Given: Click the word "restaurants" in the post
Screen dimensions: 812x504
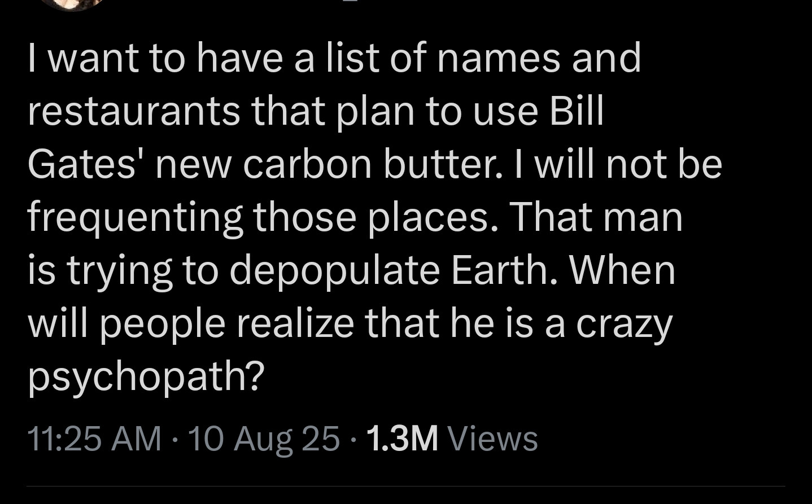Looking at the screenshot, I should click(x=134, y=111).
